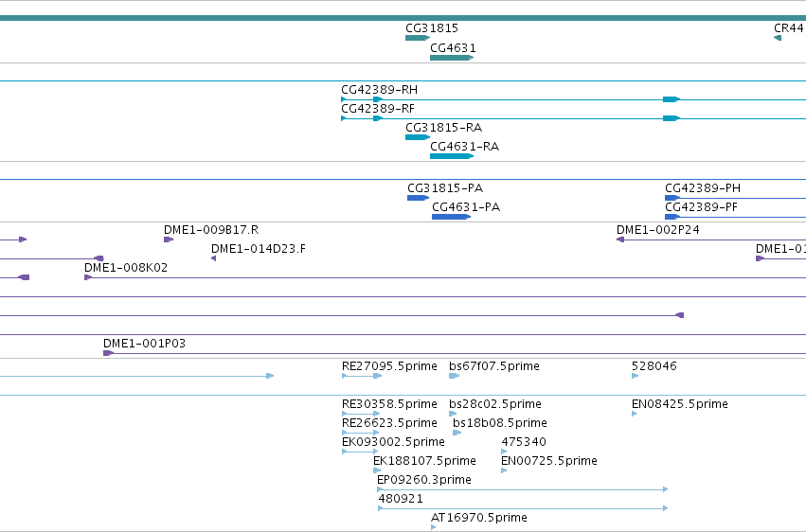Select the EK188107.5prime EST
Image resolution: width=806 pixels, height=532 pixels.
tap(377, 470)
